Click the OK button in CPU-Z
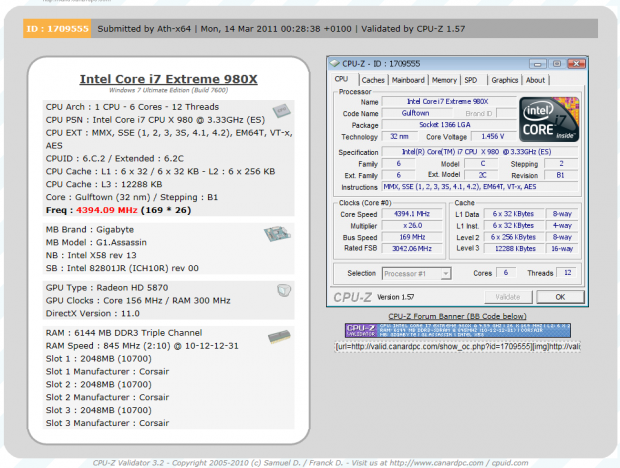This screenshot has width=620, height=468. click(560, 297)
